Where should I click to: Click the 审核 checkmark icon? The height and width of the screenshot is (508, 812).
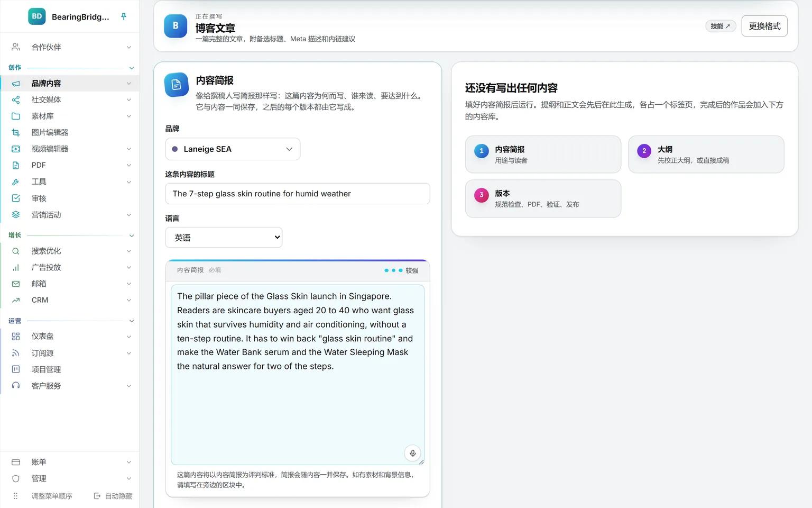16,198
